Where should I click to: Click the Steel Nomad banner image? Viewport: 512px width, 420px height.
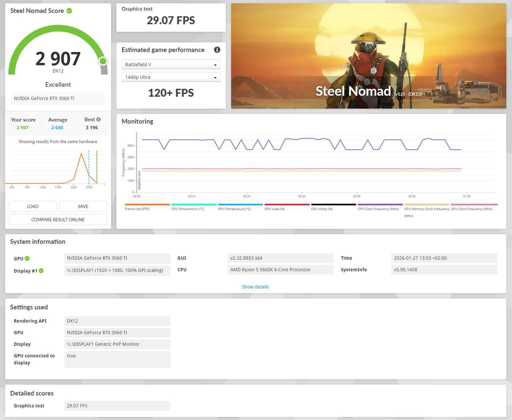click(x=368, y=56)
